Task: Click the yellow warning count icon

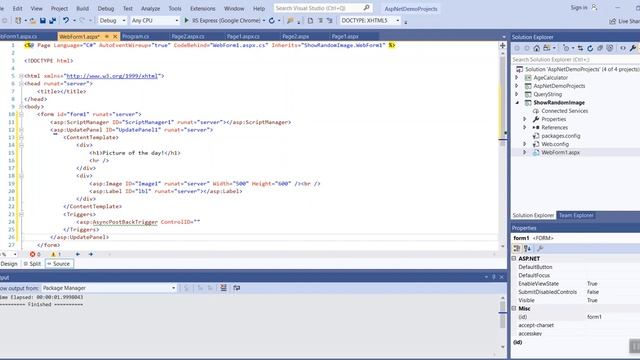Action: tap(53, 254)
